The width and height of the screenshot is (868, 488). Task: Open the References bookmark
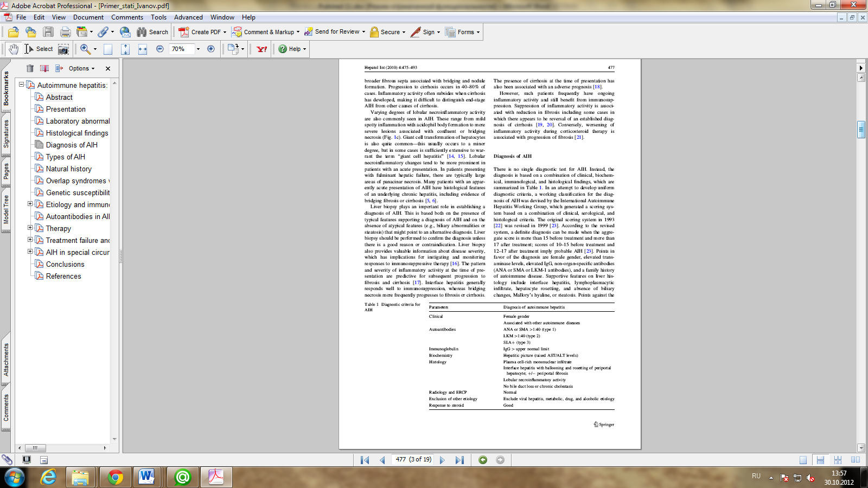click(x=63, y=276)
